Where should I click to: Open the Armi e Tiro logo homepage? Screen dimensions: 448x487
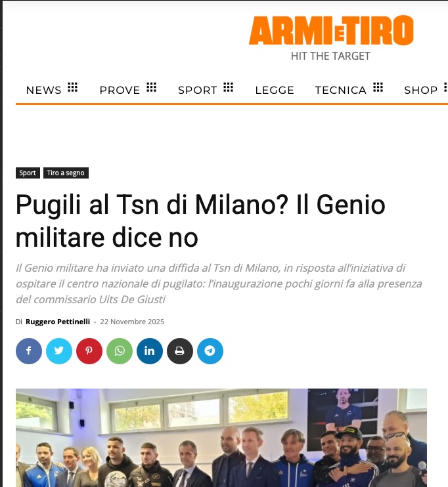pyautogui.click(x=331, y=38)
